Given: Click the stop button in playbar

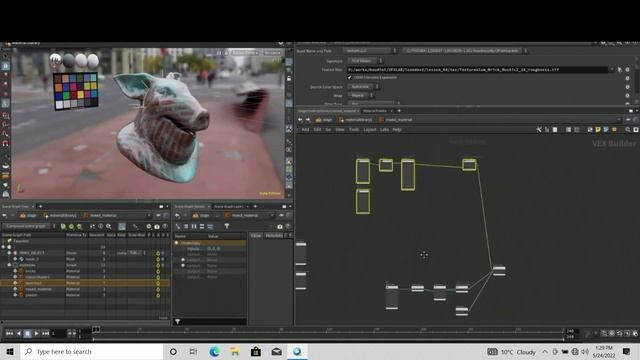Looking at the screenshot, I should point(27,333).
